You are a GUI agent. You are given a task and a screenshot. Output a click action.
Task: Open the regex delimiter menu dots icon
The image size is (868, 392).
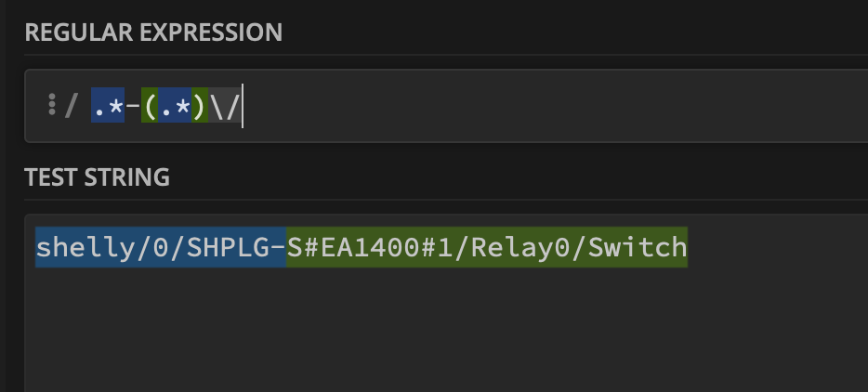[52, 106]
